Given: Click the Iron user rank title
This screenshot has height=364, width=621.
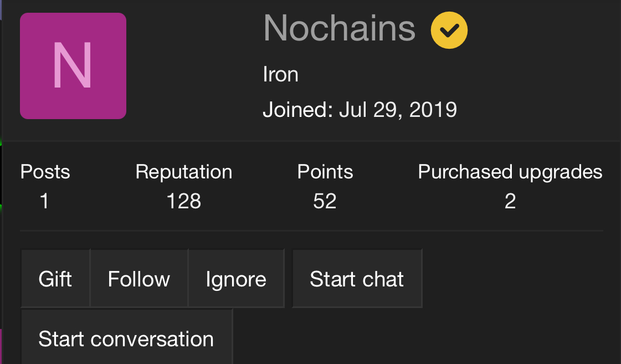Looking at the screenshot, I should tap(280, 74).
